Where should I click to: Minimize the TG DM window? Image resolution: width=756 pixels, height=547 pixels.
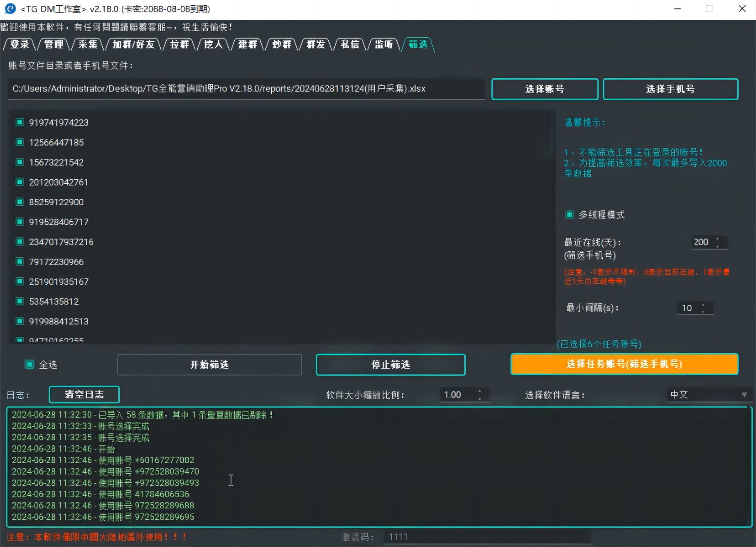678,9
